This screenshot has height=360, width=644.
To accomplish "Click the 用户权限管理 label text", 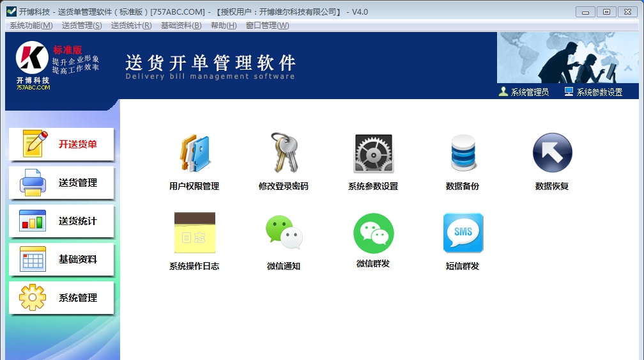I will (x=194, y=186).
